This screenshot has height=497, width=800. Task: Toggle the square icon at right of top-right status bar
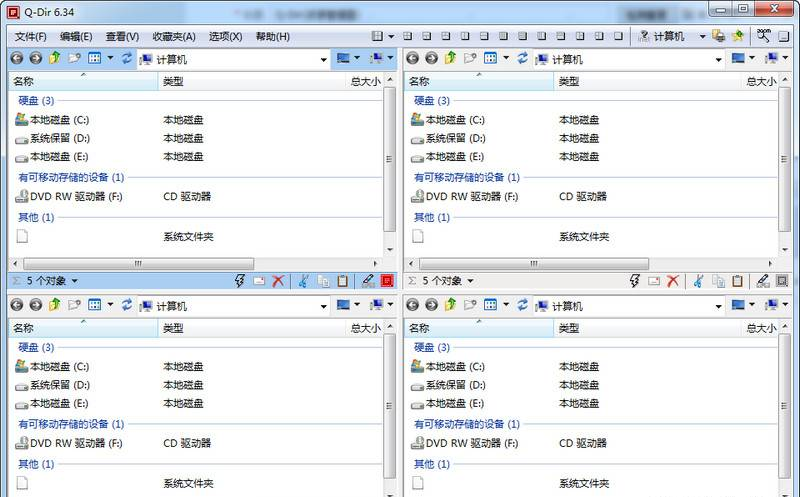(782, 282)
